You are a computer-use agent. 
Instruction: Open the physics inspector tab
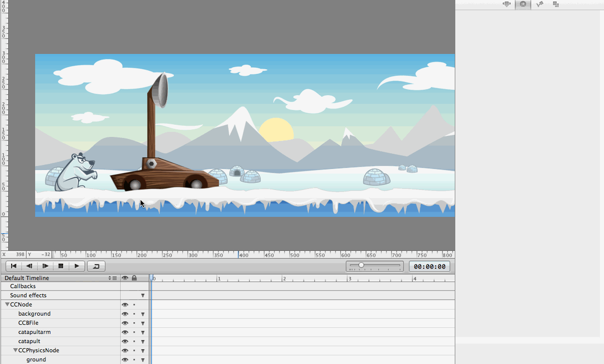[x=540, y=4]
